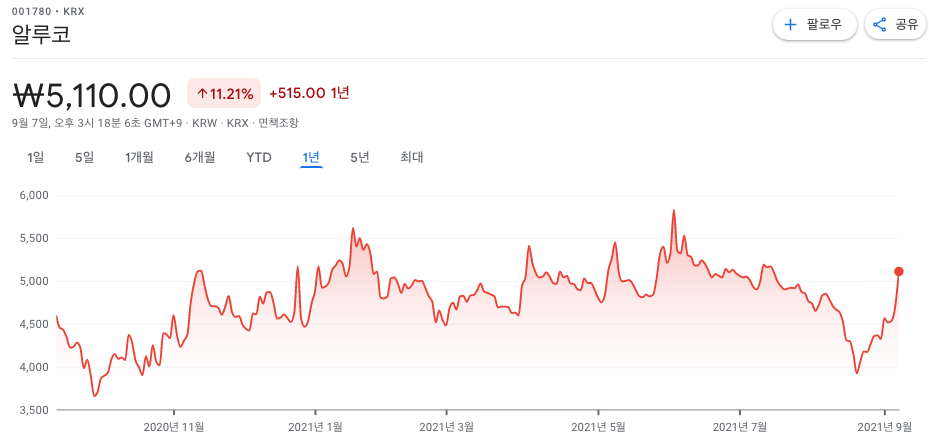Click the 4,000 y-axis label
Viewport: 929px width, 443px height.
coord(35,367)
